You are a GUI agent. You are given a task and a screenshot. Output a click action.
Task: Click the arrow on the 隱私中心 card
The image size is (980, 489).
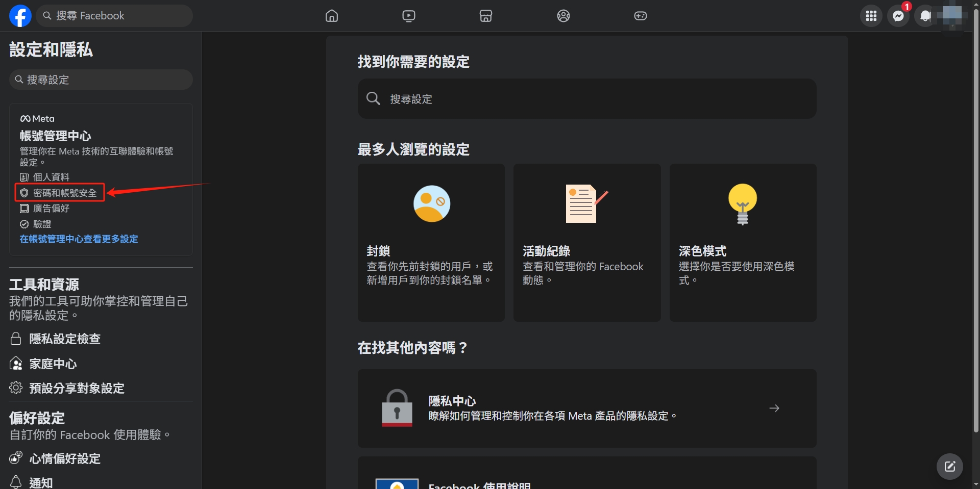coord(774,408)
